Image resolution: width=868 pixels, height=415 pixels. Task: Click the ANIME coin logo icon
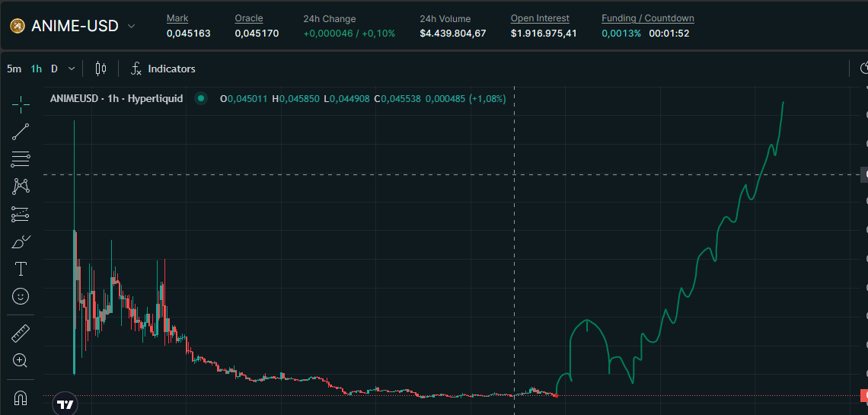click(18, 26)
